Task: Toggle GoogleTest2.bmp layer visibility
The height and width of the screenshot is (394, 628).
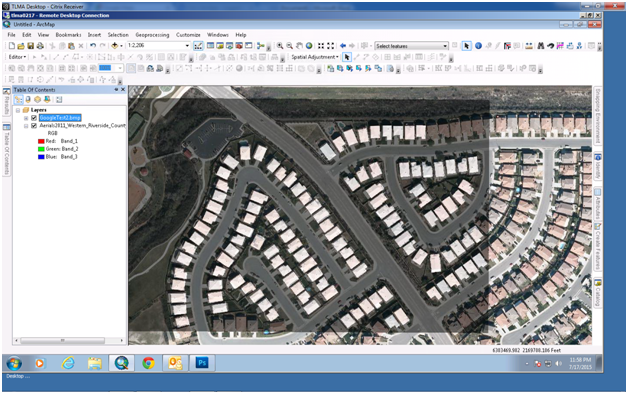Action: tap(34, 118)
